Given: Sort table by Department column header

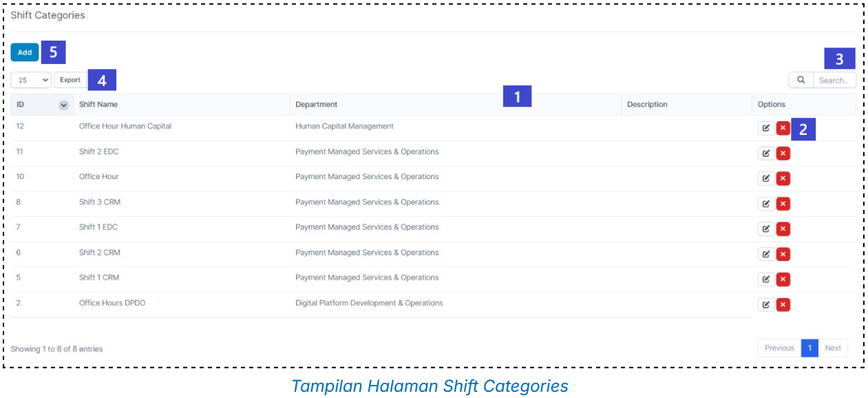Looking at the screenshot, I should click(x=317, y=105).
